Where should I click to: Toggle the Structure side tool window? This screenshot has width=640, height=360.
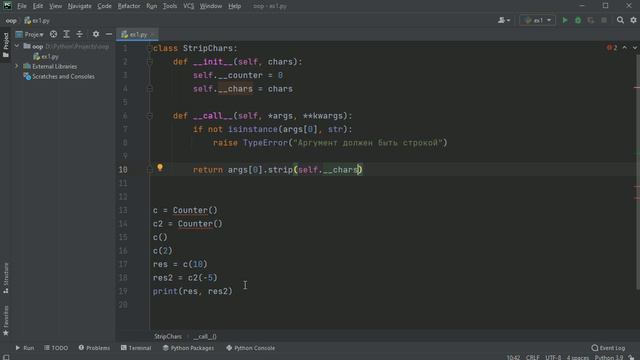click(6, 278)
